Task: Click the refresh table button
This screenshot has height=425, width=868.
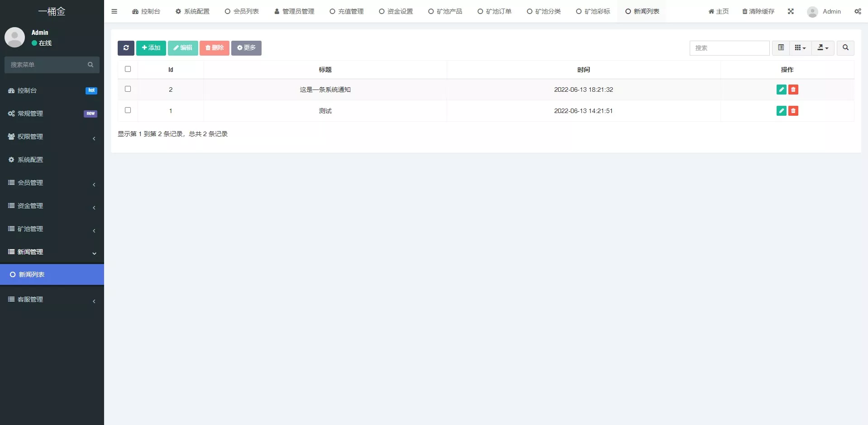Action: click(126, 48)
